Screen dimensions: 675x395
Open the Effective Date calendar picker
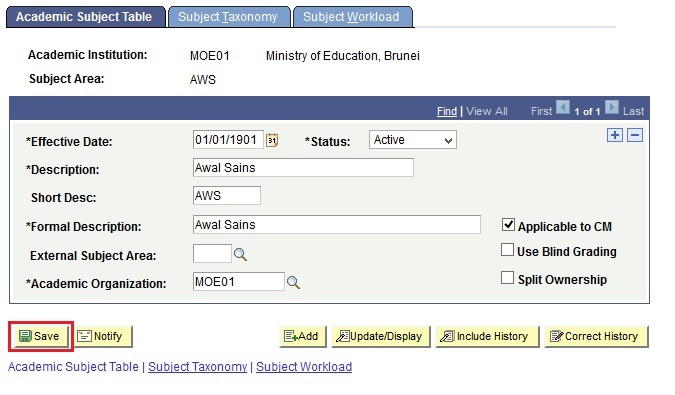point(272,140)
